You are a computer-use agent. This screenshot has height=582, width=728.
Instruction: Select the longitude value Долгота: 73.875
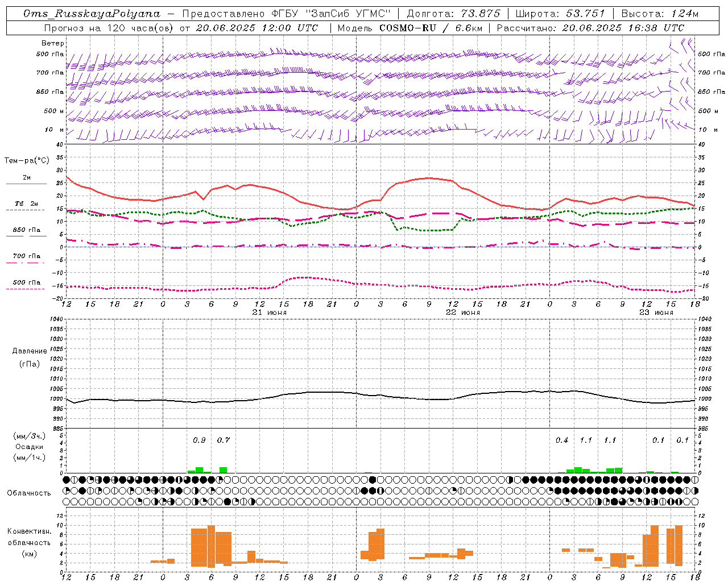click(454, 14)
